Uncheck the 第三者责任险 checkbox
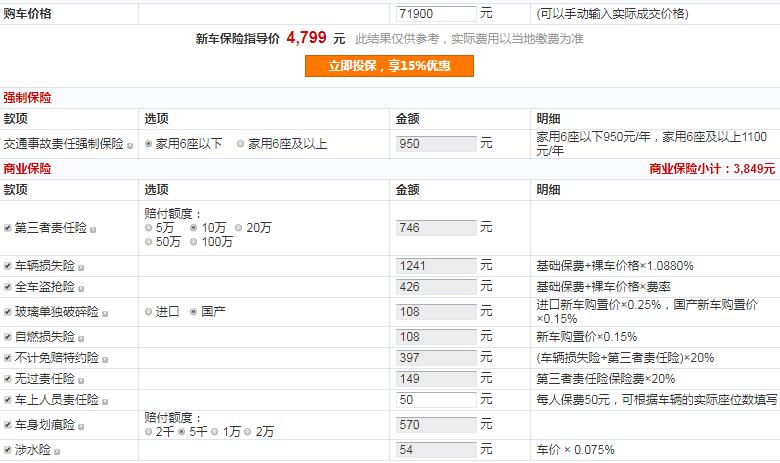780x463 pixels. pos(7,228)
